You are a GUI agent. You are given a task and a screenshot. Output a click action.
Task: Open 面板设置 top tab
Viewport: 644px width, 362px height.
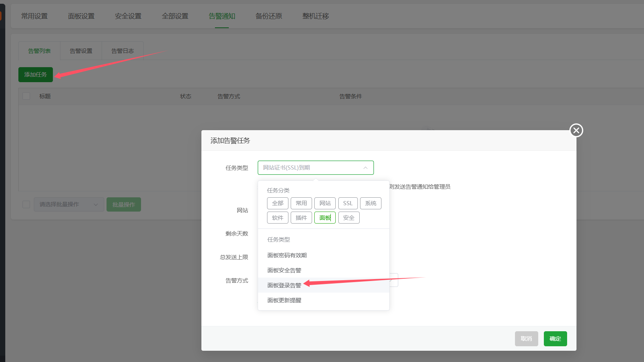click(x=81, y=16)
